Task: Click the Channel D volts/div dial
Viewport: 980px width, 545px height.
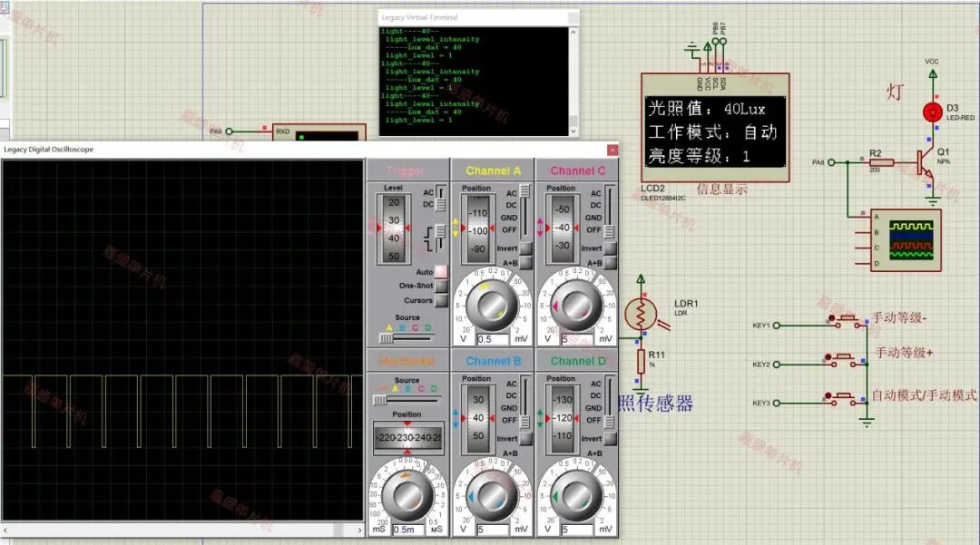Action: (576, 496)
